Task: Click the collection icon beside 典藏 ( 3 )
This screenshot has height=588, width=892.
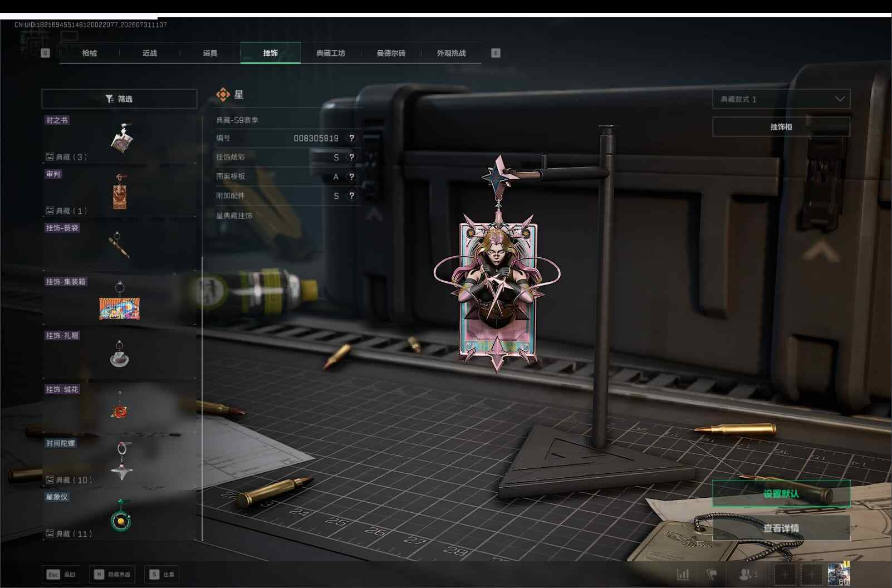Action: click(x=50, y=157)
